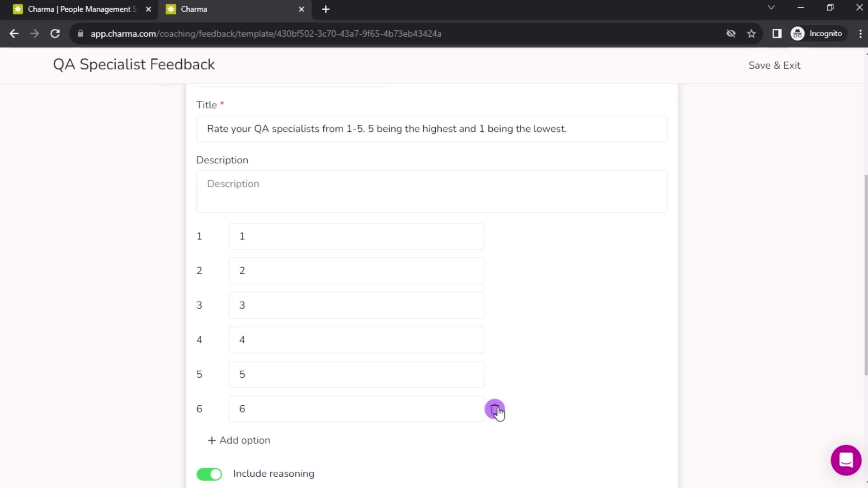Switch to the Charma People Management tab
This screenshot has width=868, height=488.
81,9
